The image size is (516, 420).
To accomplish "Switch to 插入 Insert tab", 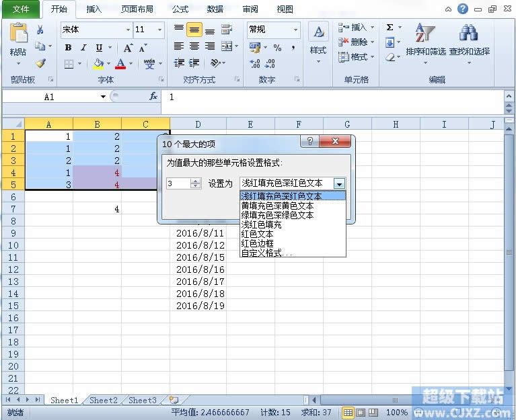I will coord(94,9).
